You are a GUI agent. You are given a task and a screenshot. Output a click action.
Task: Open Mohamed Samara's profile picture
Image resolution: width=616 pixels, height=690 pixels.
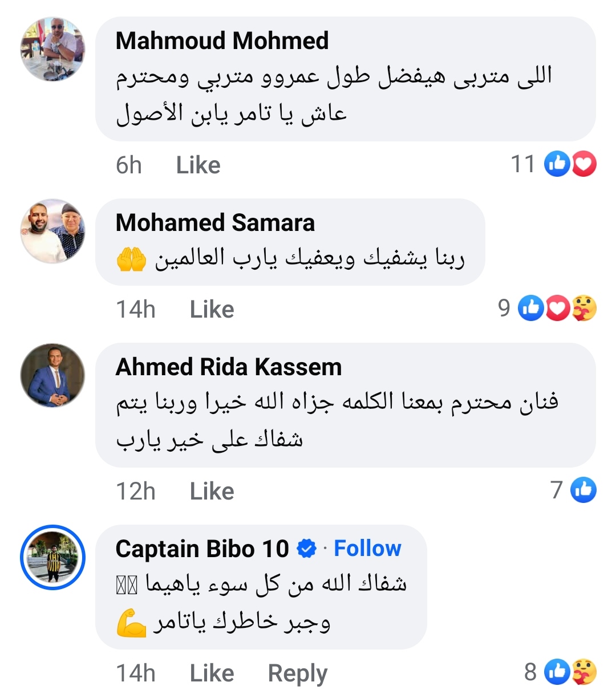52,231
